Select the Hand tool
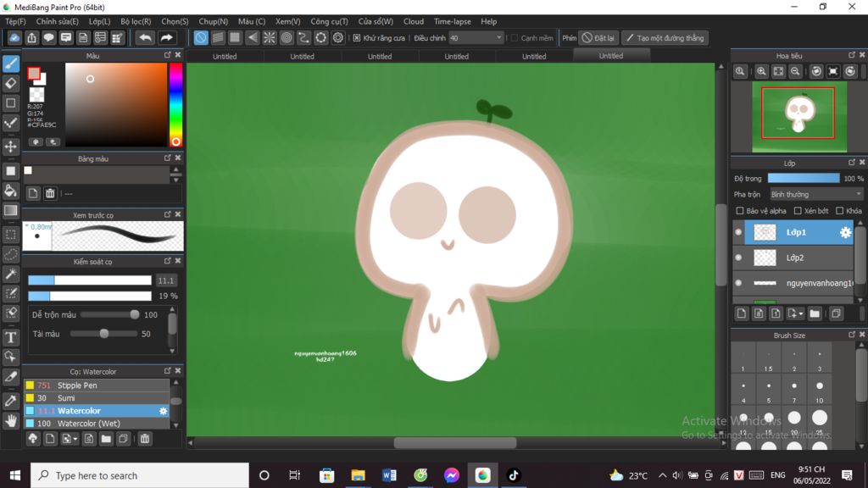868x488 pixels. click(x=10, y=421)
